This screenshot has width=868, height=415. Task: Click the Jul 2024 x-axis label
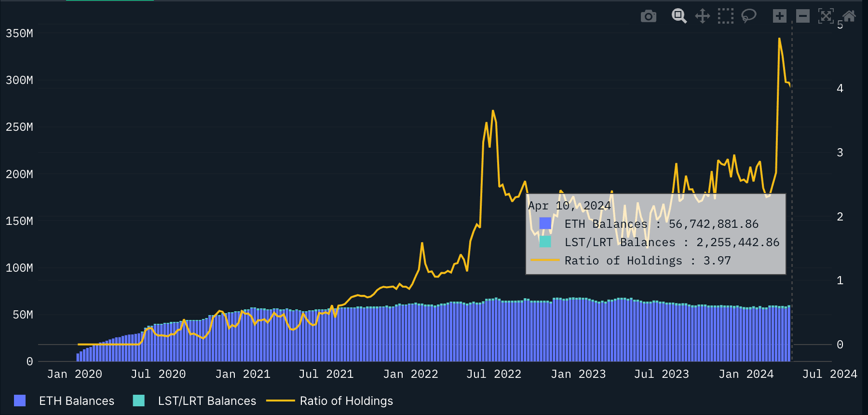coord(829,374)
